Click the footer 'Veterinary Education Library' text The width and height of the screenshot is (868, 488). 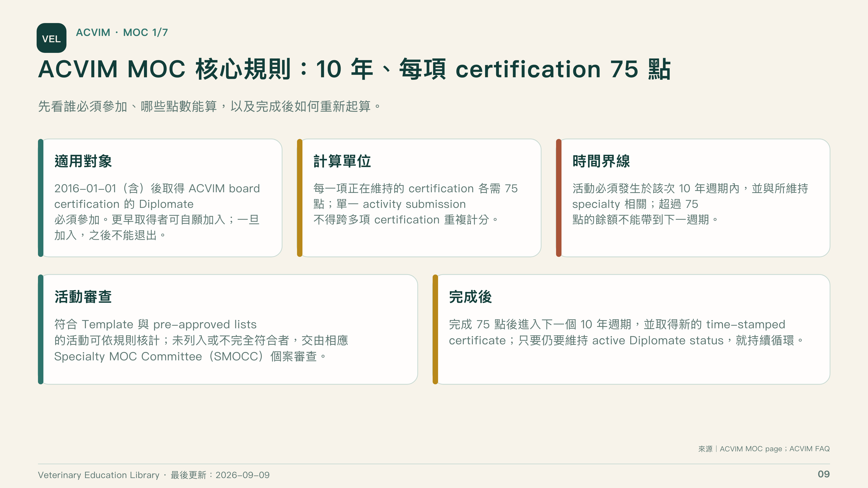click(98, 475)
